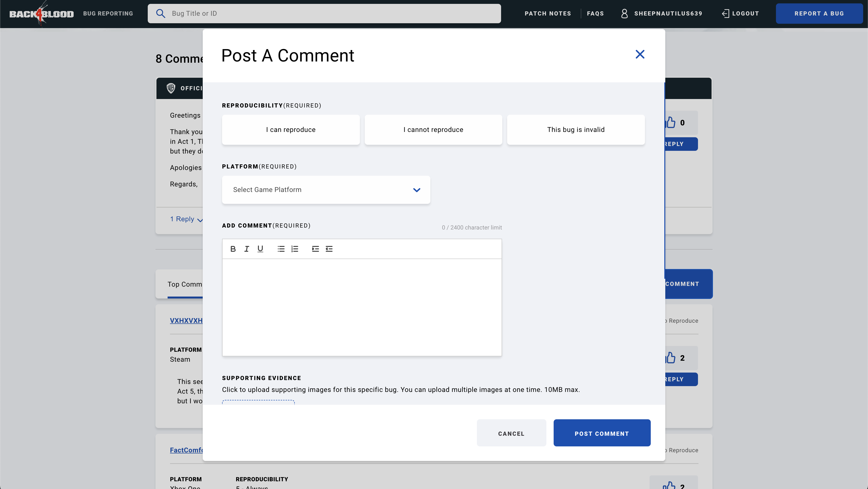The width and height of the screenshot is (868, 489).
Task: Like the VXHXVXH comment thumbs up
Action: point(671,358)
